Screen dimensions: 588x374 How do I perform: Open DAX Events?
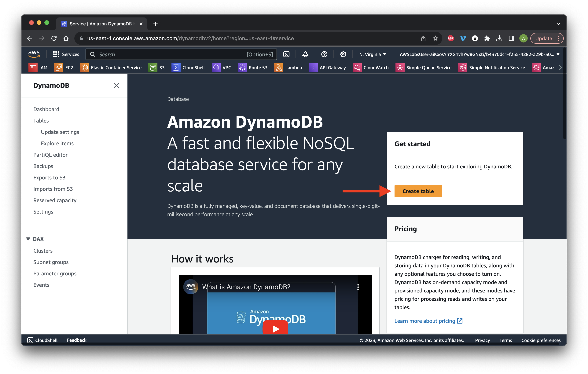point(41,285)
